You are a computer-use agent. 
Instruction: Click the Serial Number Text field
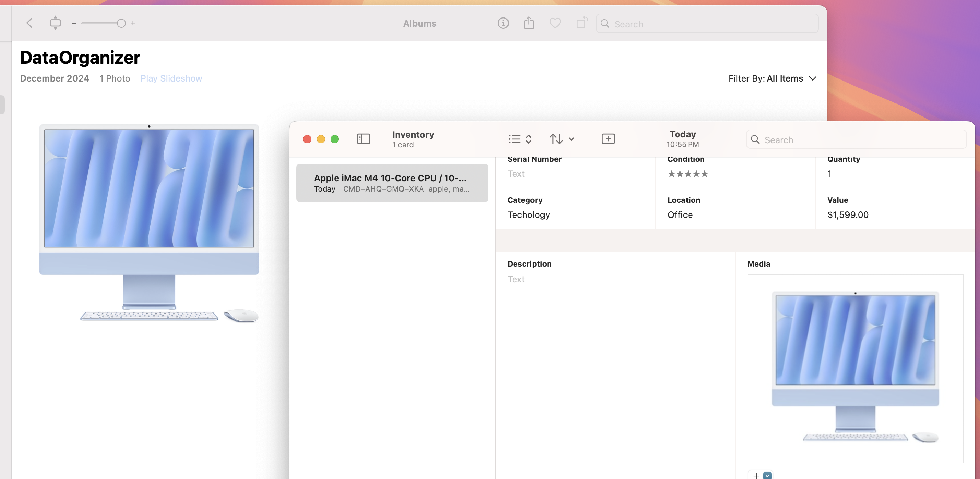click(516, 174)
